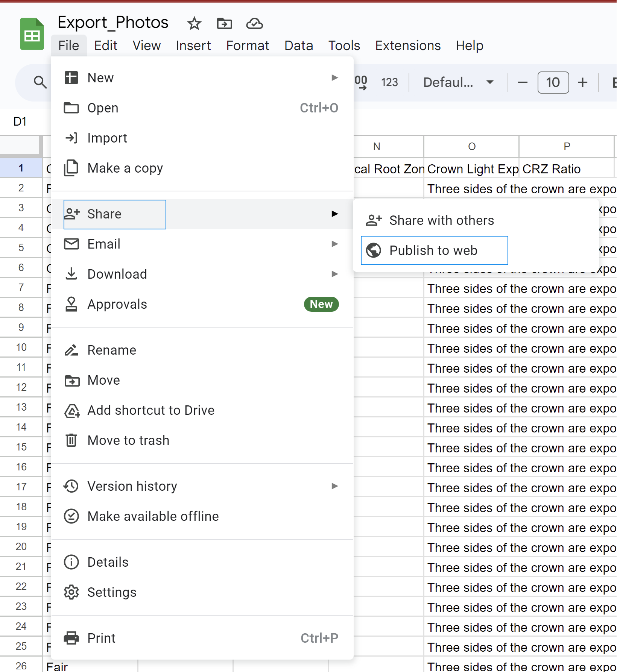Click the search menus magnifier icon
617x672 pixels.
pyautogui.click(x=40, y=82)
